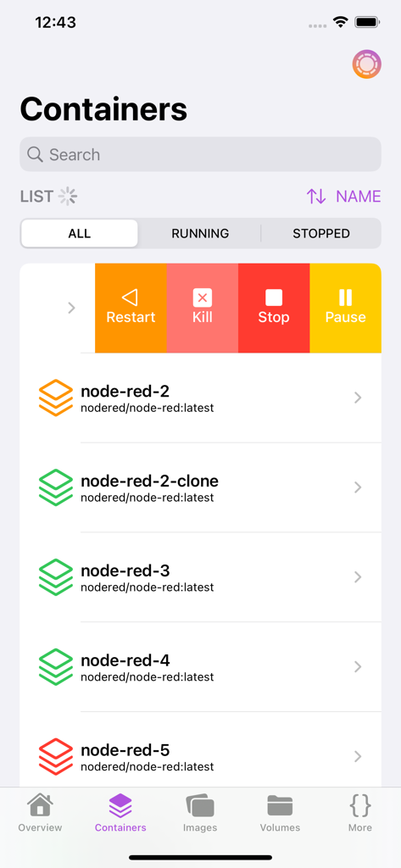Open node-red-3 details chevron

[x=358, y=576]
